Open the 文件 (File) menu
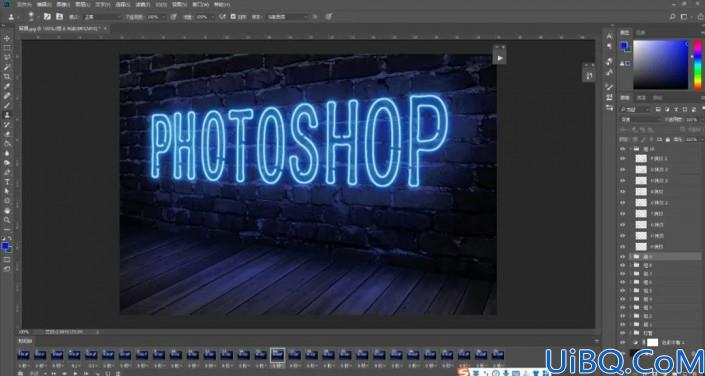 [x=24, y=4]
